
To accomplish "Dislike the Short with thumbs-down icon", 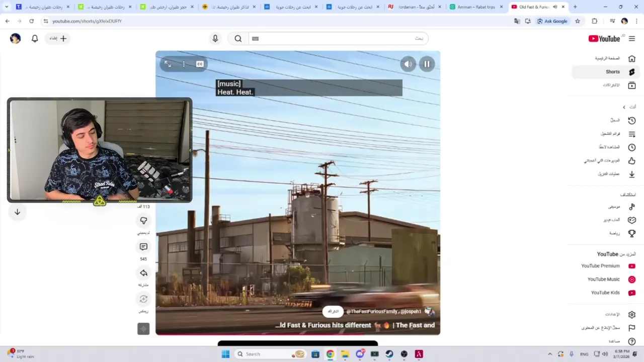I will pyautogui.click(x=143, y=221).
